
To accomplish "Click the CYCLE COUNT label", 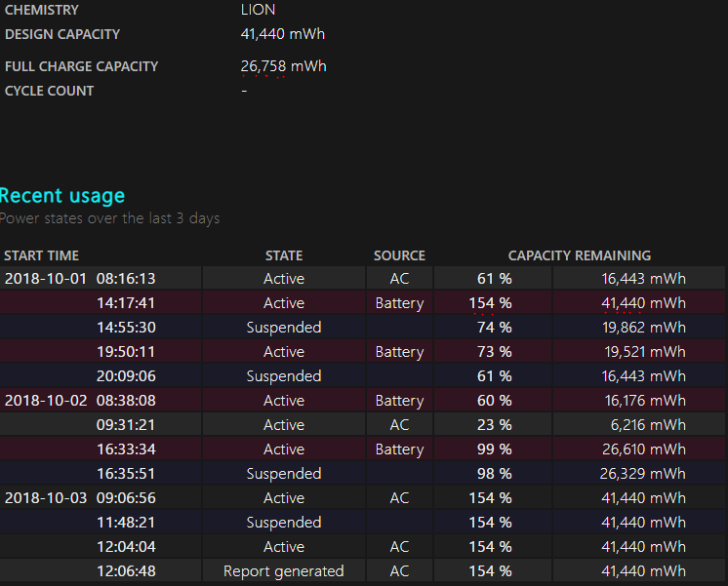I will pyautogui.click(x=50, y=91).
